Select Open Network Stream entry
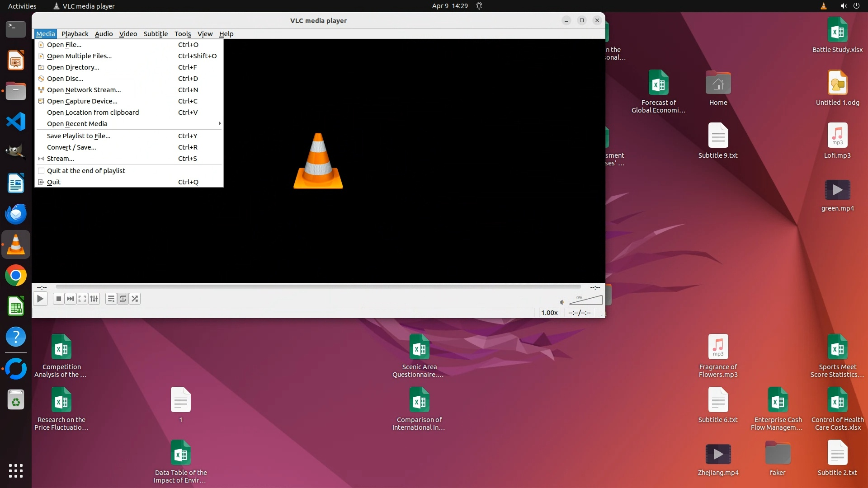Viewport: 868px width, 488px height. [84, 90]
